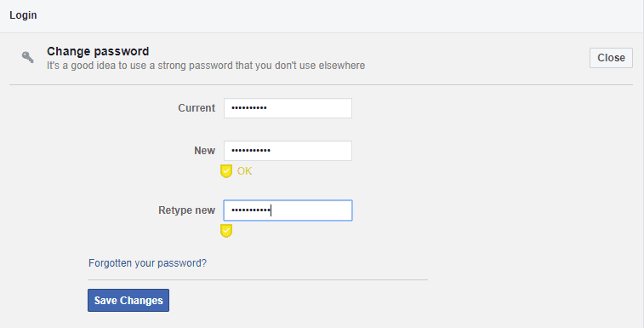Click the divider line below Change password header
The image size is (644, 328).
tap(321, 85)
